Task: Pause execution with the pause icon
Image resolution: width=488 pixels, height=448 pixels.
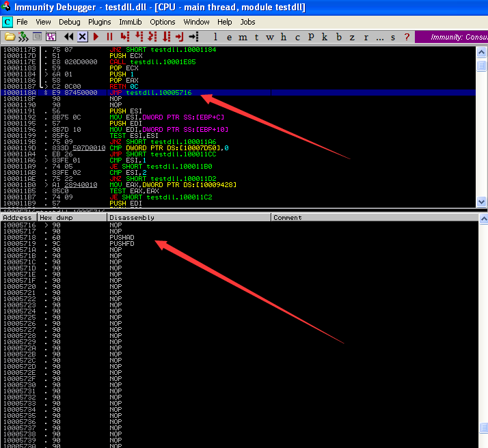Action: 109,37
